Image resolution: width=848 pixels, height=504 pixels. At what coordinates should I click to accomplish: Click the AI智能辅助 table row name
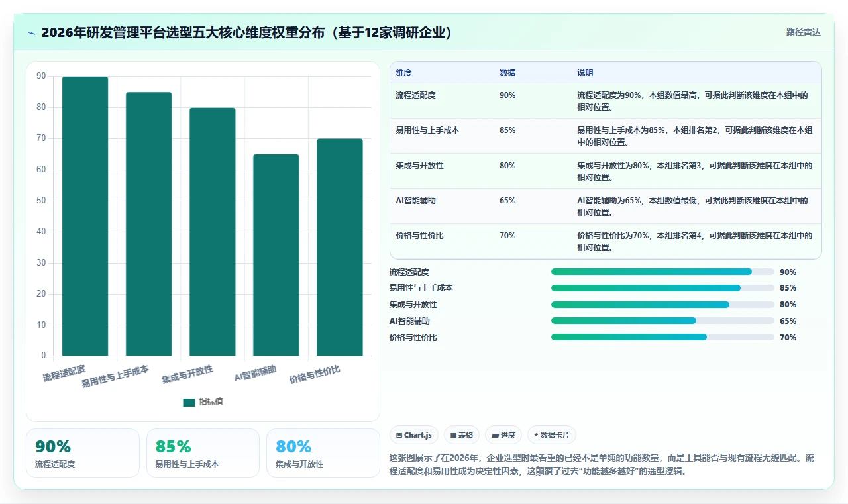pyautogui.click(x=415, y=201)
